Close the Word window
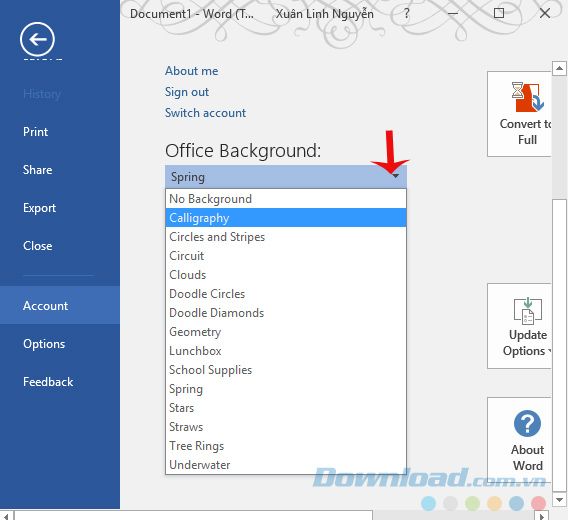 545,13
